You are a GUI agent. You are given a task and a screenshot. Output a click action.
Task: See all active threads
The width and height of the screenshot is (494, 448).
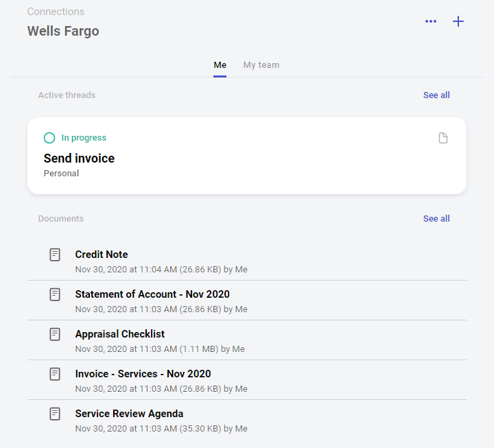point(436,95)
